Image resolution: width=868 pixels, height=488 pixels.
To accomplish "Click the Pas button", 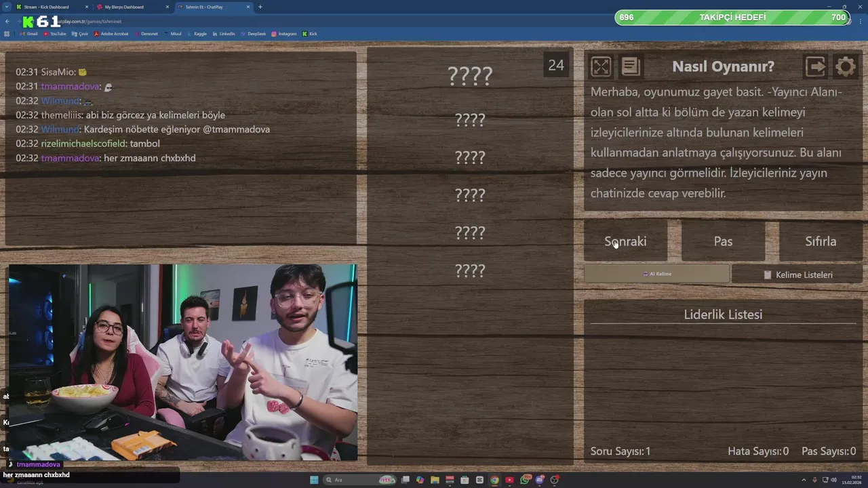I will tap(723, 241).
